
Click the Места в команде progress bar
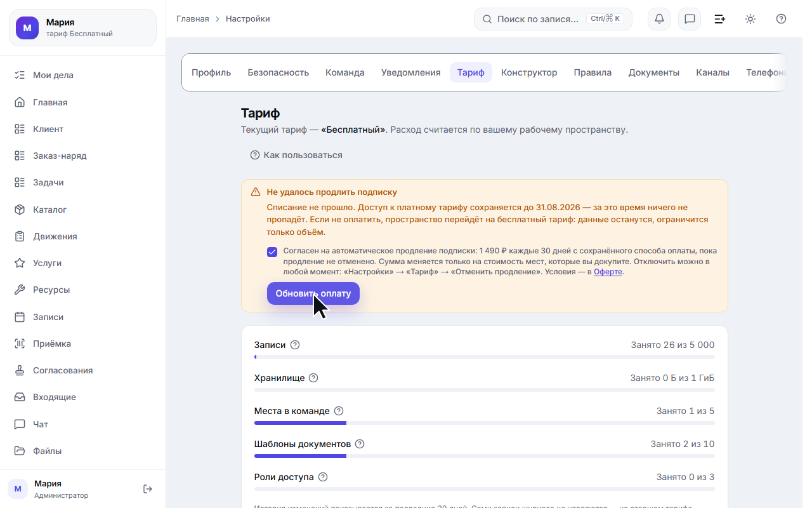click(484, 423)
